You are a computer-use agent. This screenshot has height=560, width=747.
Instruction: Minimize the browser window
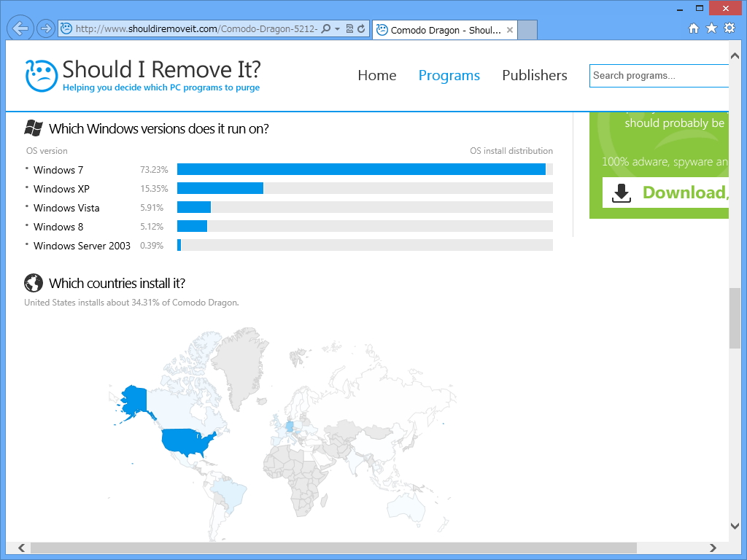pos(680,8)
